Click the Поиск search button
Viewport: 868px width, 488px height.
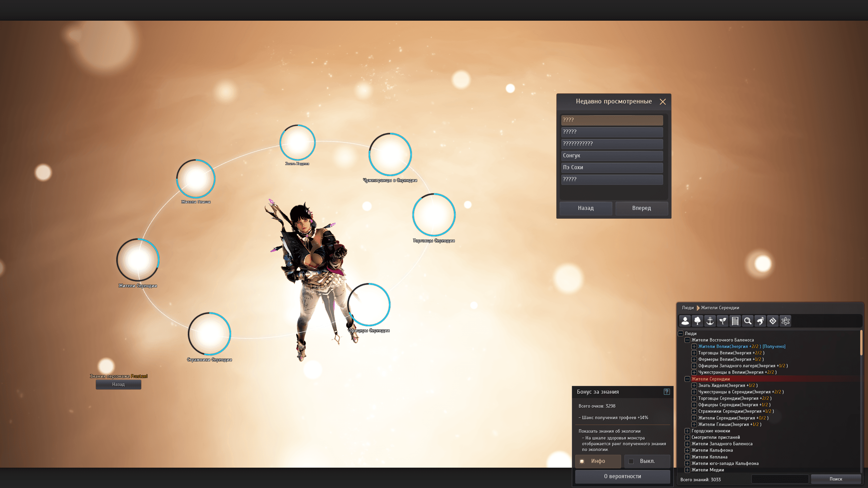[836, 479]
